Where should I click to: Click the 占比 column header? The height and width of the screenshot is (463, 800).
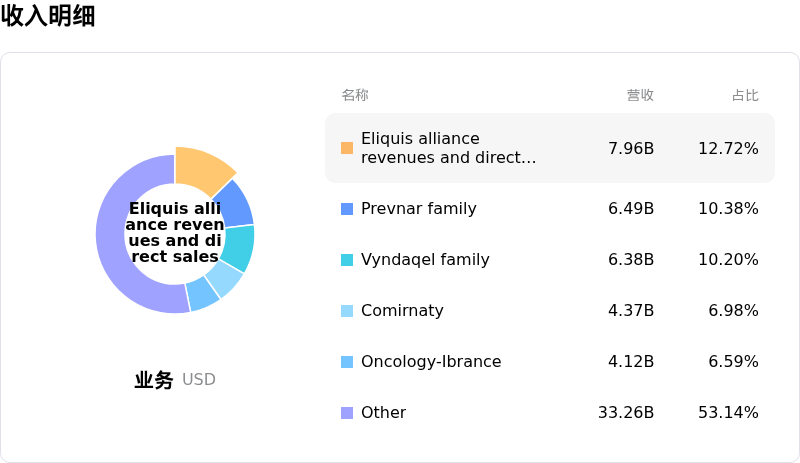coord(745,95)
